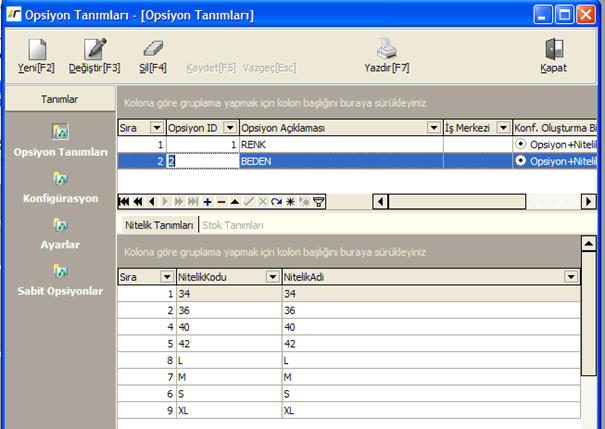Click Opsiyon Açıklaması column header text

point(283,128)
